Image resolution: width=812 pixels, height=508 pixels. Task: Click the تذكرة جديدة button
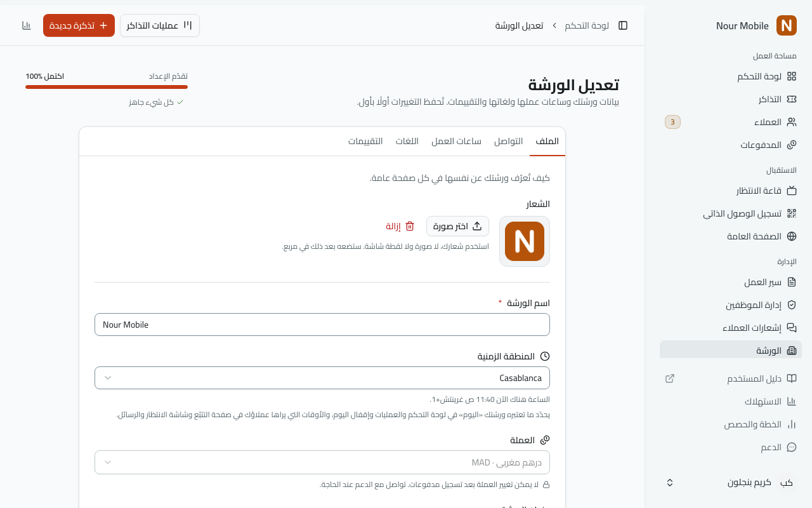point(79,25)
